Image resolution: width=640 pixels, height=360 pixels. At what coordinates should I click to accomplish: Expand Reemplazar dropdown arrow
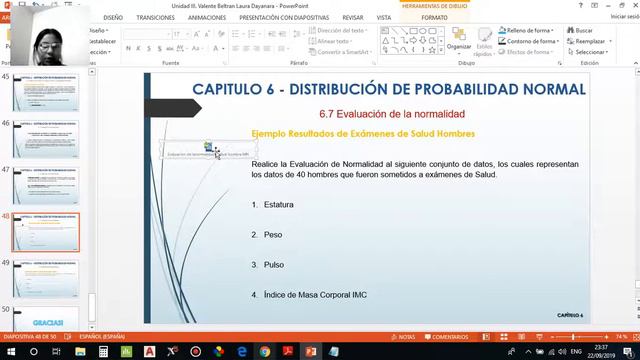click(611, 41)
